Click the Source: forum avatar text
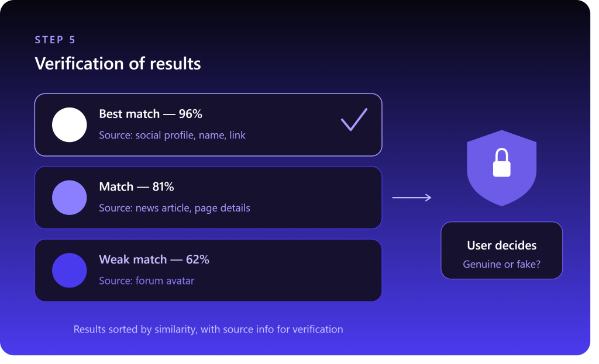The height and width of the screenshot is (364, 599). coord(147,281)
